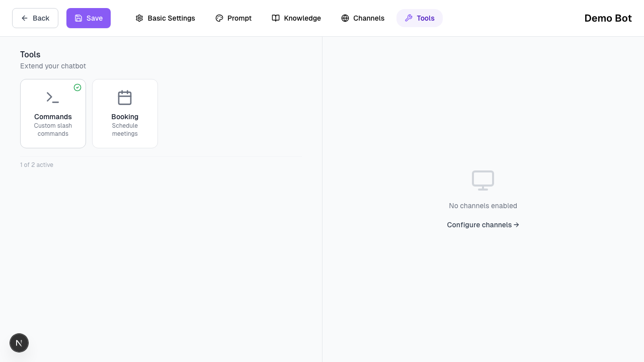This screenshot has width=644, height=362.
Task: Click the monitor icon in preview pane
Action: 483,180
